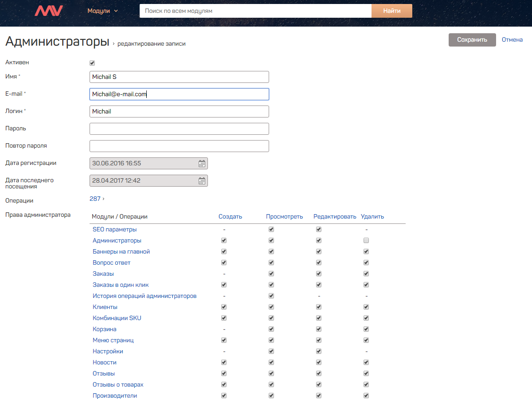This screenshot has width=532, height=399.
Task: Open История операций администраторов module
Action: pos(145,296)
